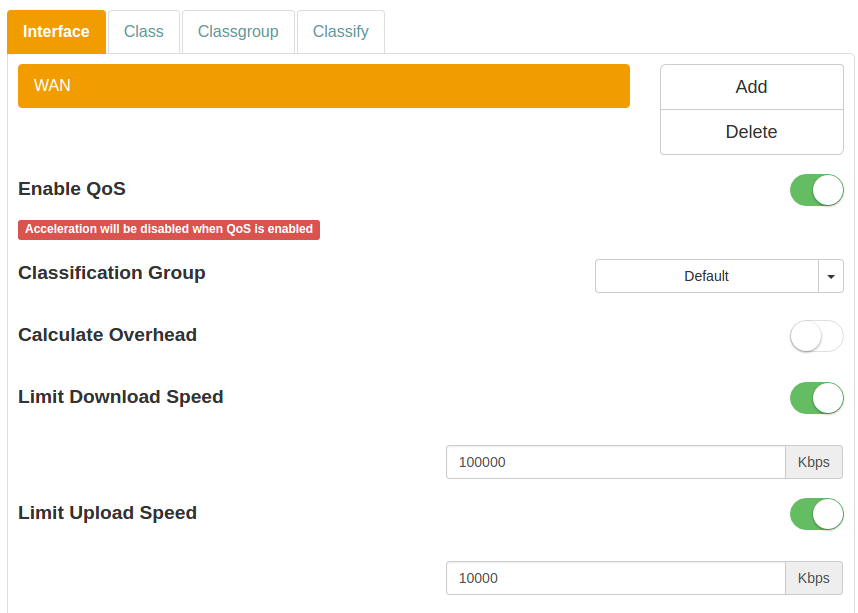Disable the Enable QoS switch
The width and height of the screenshot is (858, 613).
point(816,189)
